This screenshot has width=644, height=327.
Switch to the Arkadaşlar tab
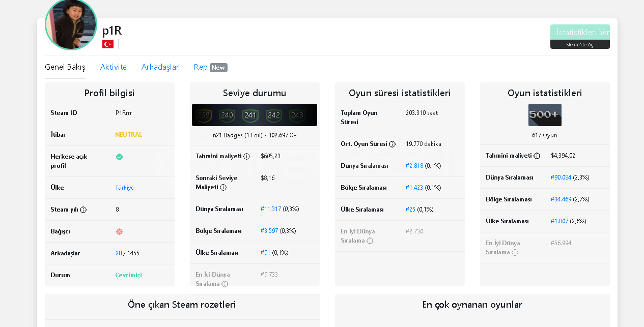[x=160, y=67]
